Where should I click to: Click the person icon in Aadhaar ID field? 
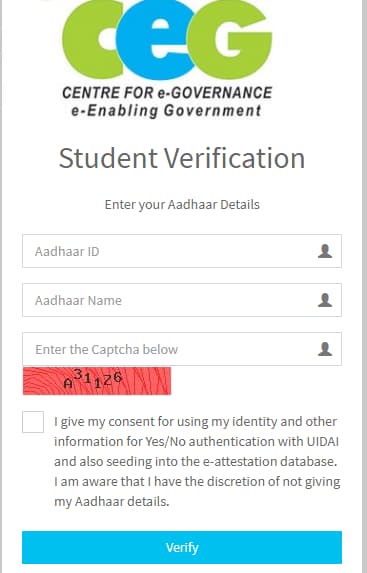325,251
